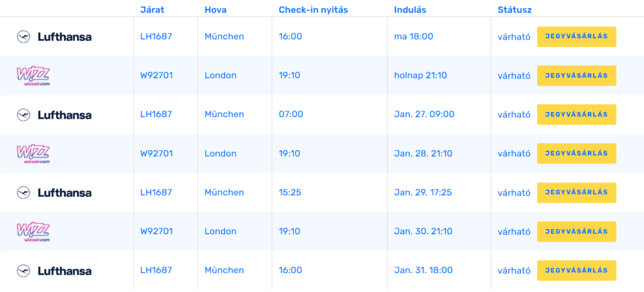Click the Check-in nyitás column header
644x292 pixels.
(313, 10)
